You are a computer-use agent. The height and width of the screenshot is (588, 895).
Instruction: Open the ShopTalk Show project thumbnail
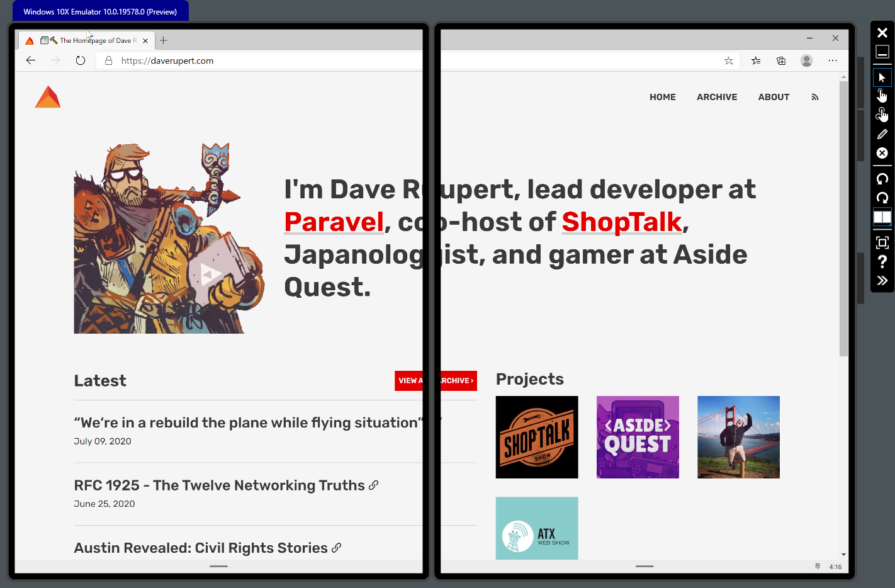(537, 437)
